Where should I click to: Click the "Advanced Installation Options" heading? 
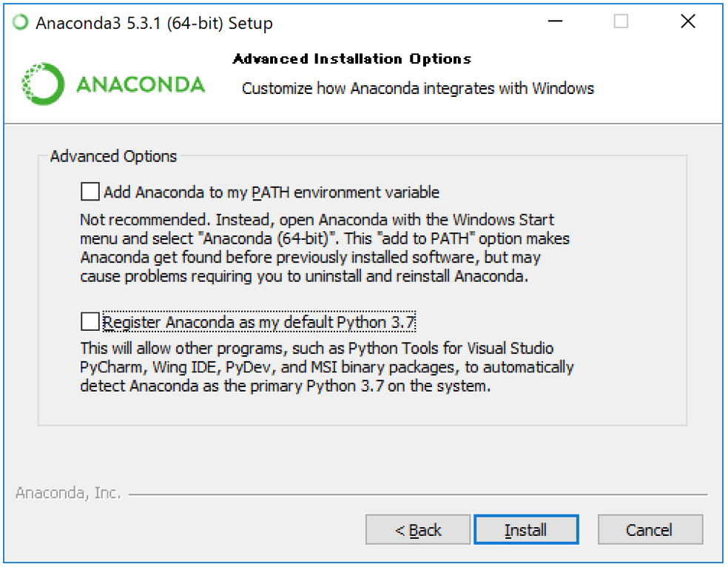pyautogui.click(x=352, y=59)
